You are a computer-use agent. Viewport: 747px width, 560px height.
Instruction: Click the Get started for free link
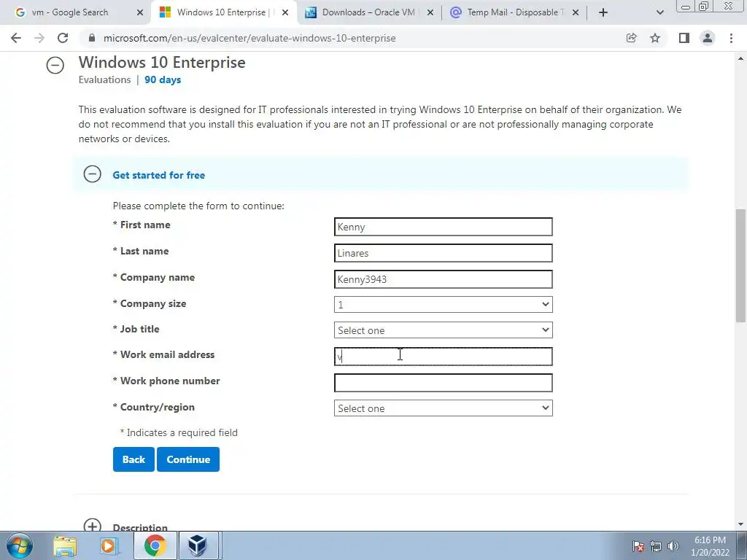(x=158, y=175)
